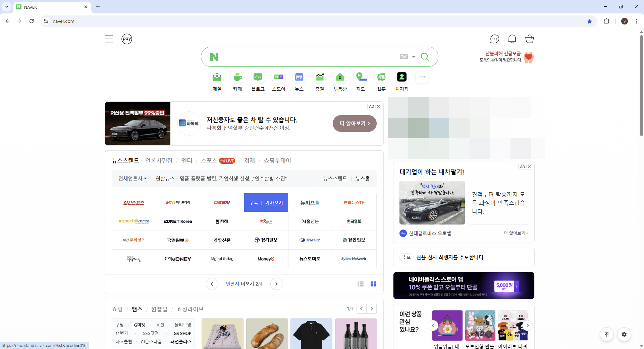Viewport: 644px width, 349px height.
Task: Go to previous shopping page arrow
Action: pos(361,309)
